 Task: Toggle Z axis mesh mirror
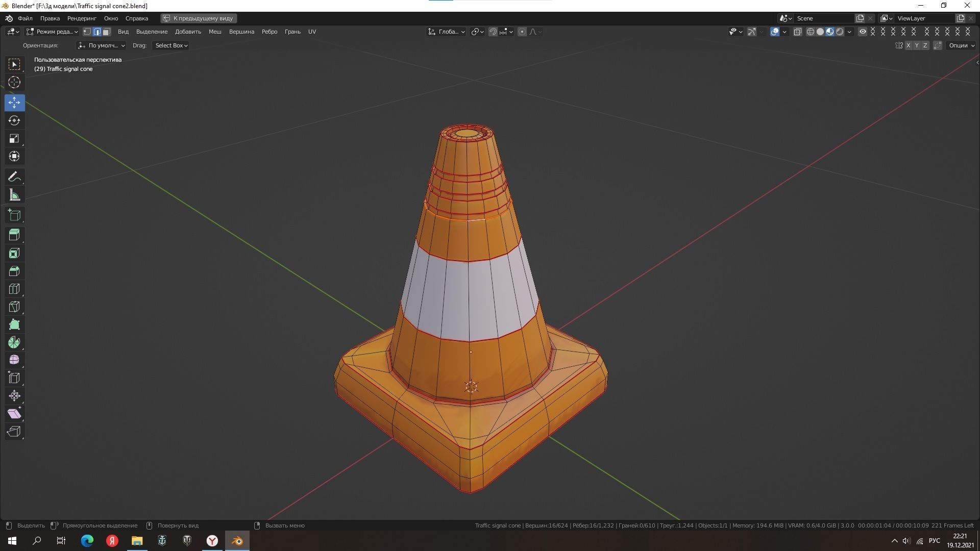(x=925, y=45)
